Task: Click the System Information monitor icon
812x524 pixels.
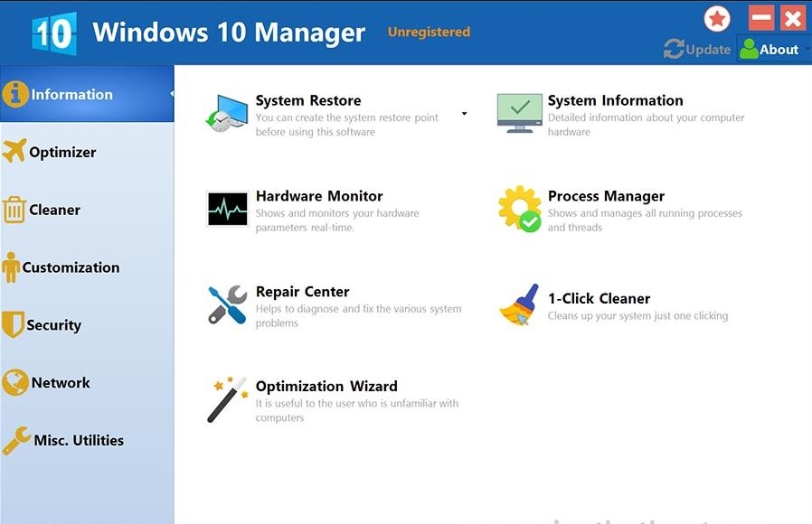Action: point(519,113)
